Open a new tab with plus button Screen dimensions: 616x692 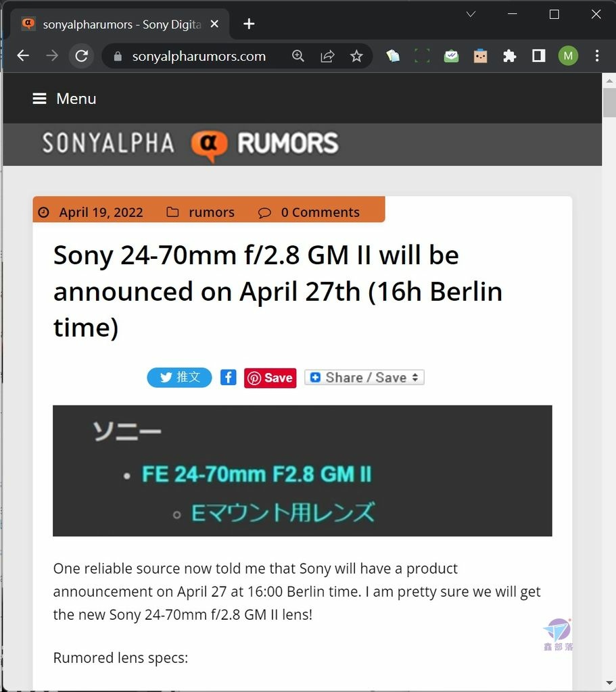(x=249, y=24)
